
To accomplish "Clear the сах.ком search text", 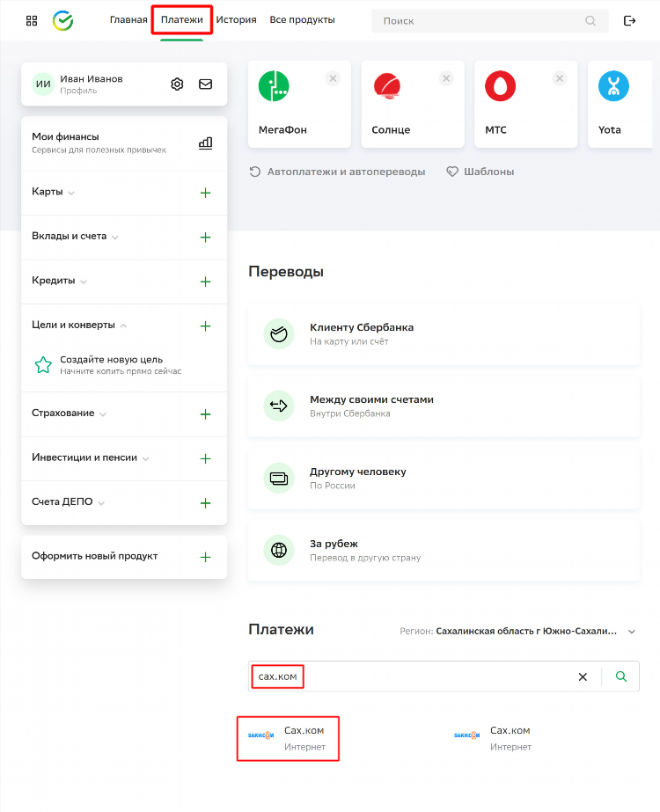I will 583,677.
